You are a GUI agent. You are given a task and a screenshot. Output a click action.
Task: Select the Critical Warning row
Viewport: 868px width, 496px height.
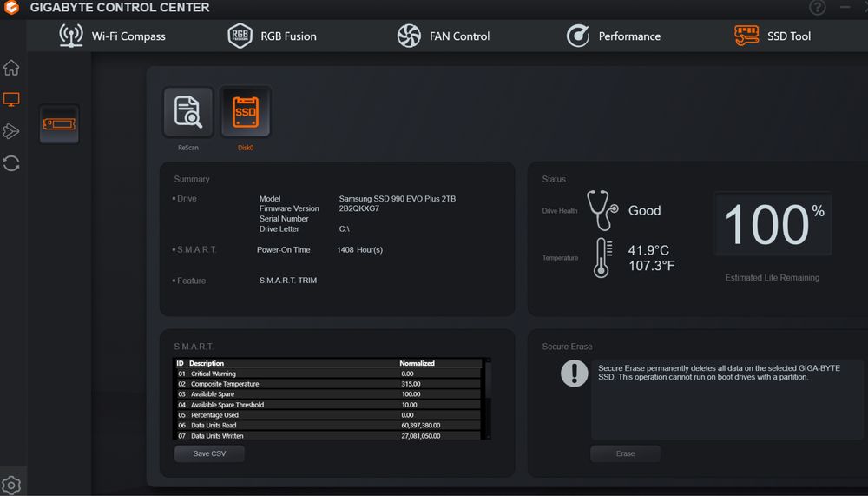(x=329, y=374)
